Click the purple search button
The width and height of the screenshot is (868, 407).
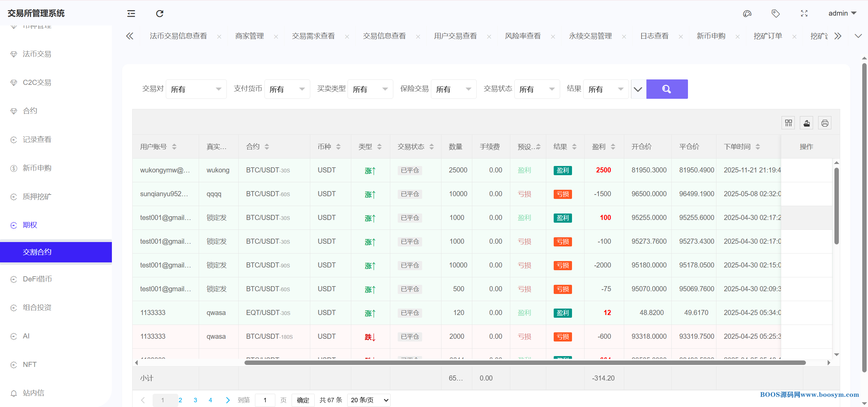(x=667, y=89)
